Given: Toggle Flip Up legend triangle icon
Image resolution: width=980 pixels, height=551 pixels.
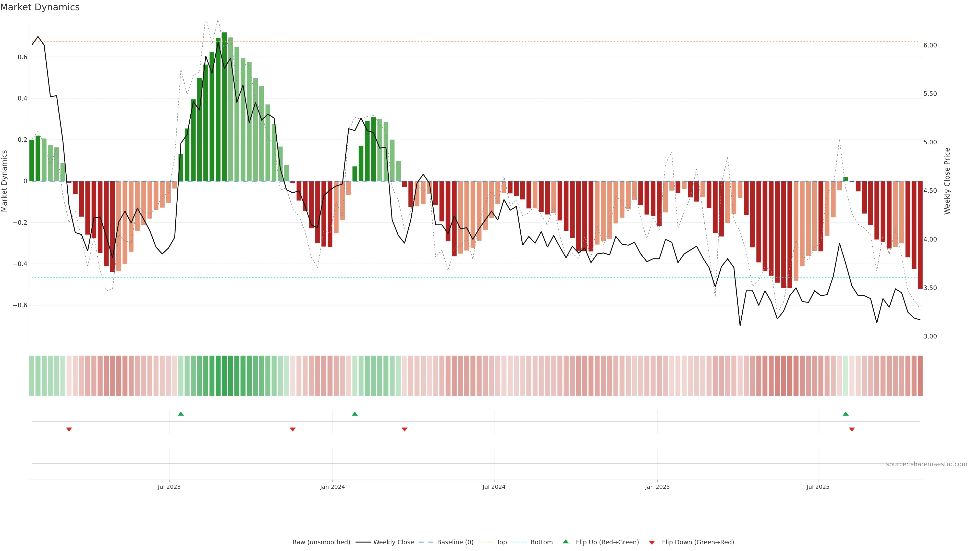Looking at the screenshot, I should pyautogui.click(x=566, y=542).
